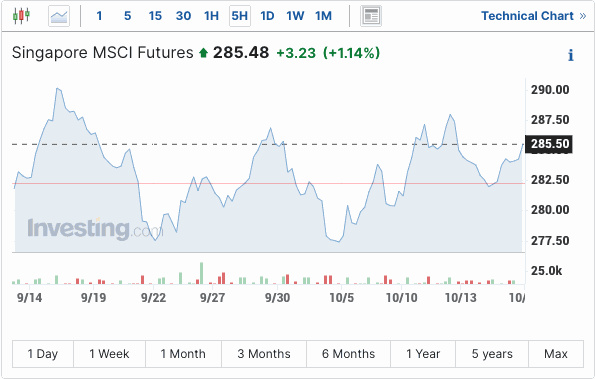The image size is (595, 379).
Task: View the 1 Year range
Action: 423,354
